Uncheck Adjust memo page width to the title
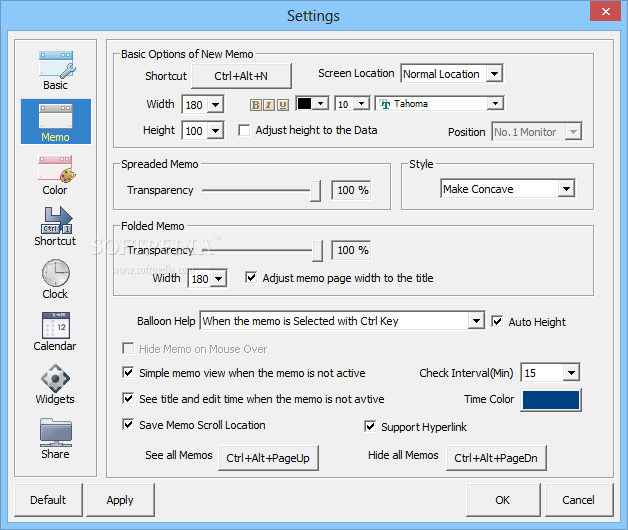The width and height of the screenshot is (628, 530). [x=251, y=277]
